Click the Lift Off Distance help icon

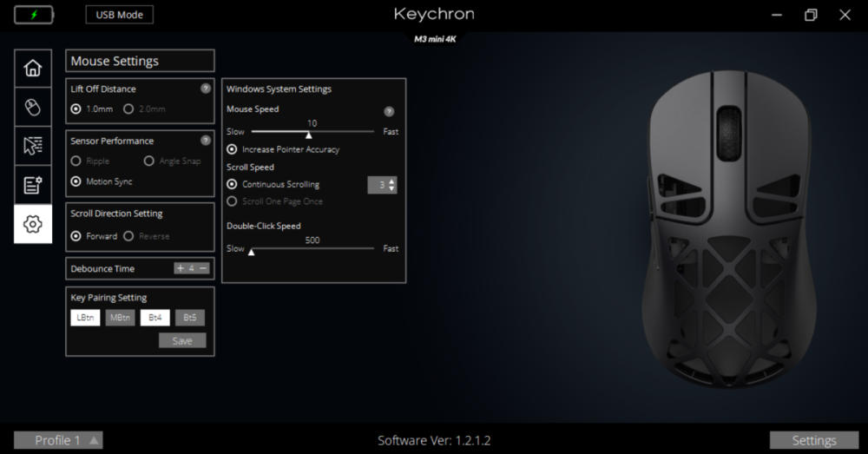pos(206,89)
